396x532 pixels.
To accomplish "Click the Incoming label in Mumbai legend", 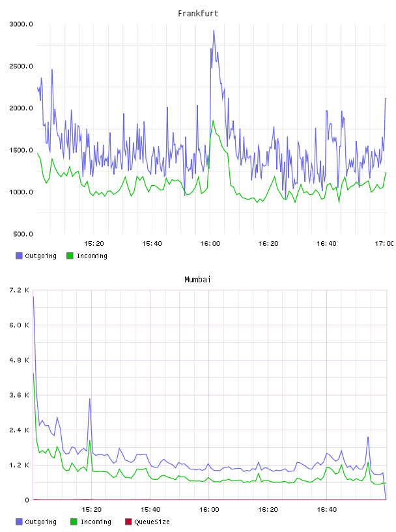I will (x=96, y=522).
